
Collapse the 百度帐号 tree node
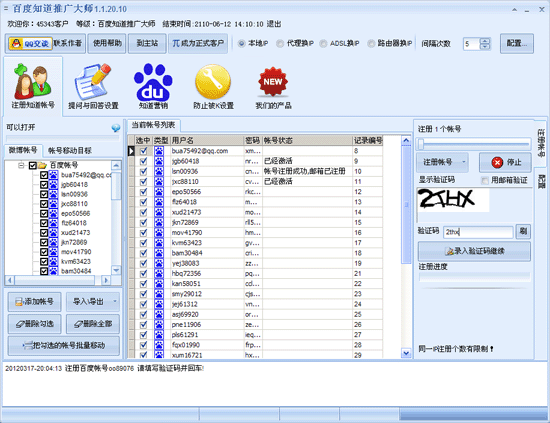tap(21, 165)
